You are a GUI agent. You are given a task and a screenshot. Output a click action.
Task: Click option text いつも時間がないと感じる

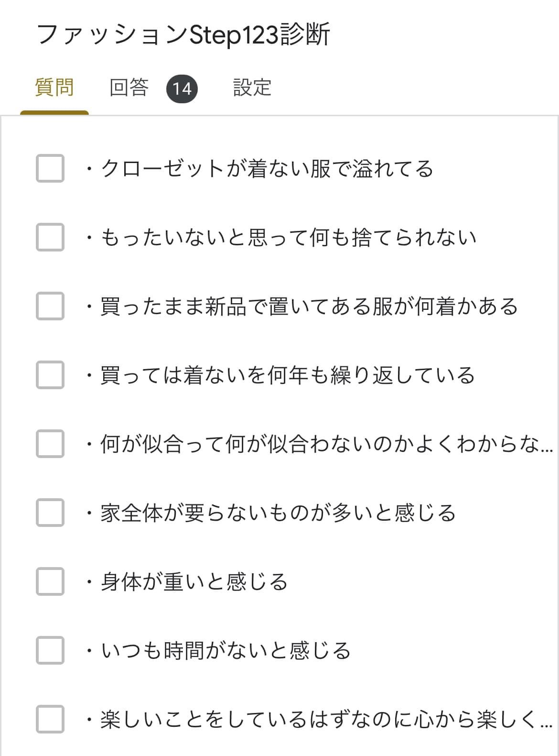pos(226,651)
